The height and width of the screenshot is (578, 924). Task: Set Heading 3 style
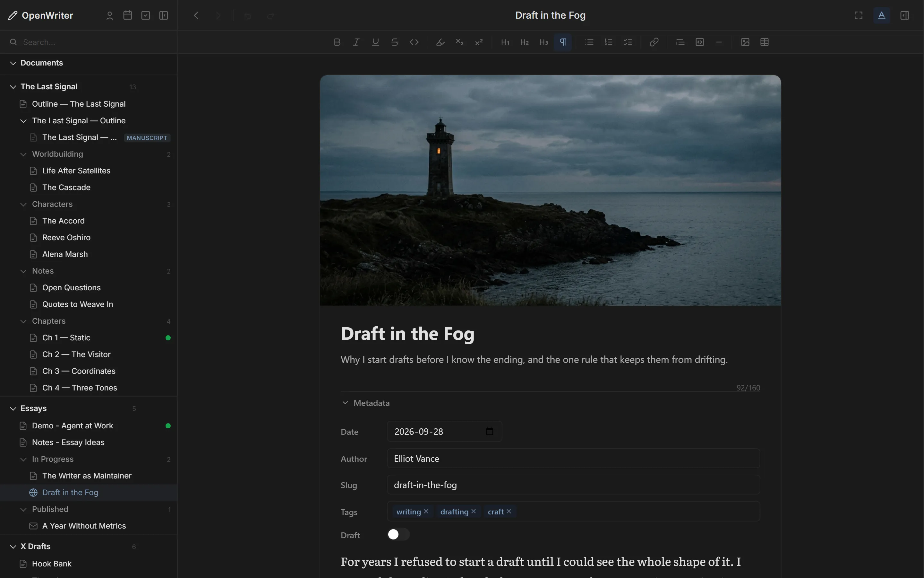tap(544, 42)
